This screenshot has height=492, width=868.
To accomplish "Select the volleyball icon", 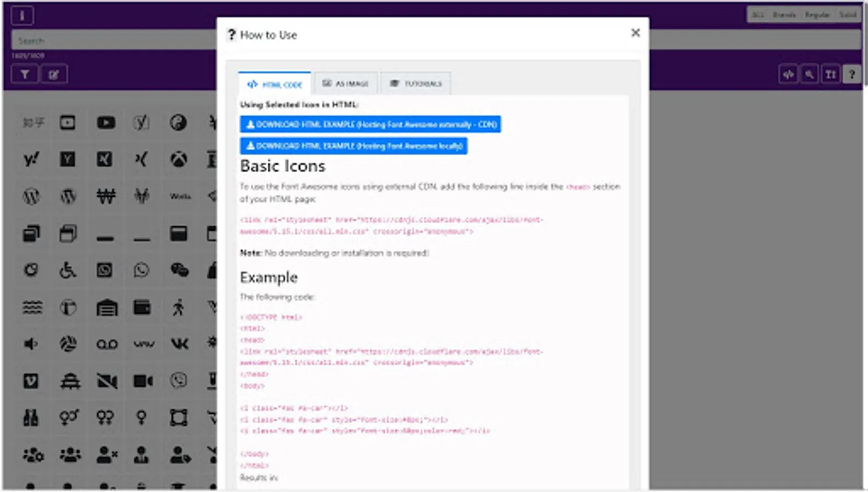I will [x=68, y=344].
